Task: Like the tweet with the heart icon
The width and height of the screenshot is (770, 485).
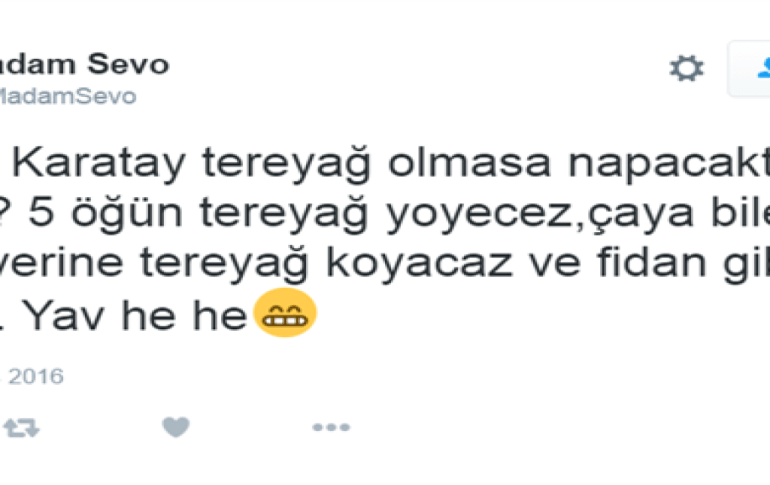Action: tap(176, 427)
